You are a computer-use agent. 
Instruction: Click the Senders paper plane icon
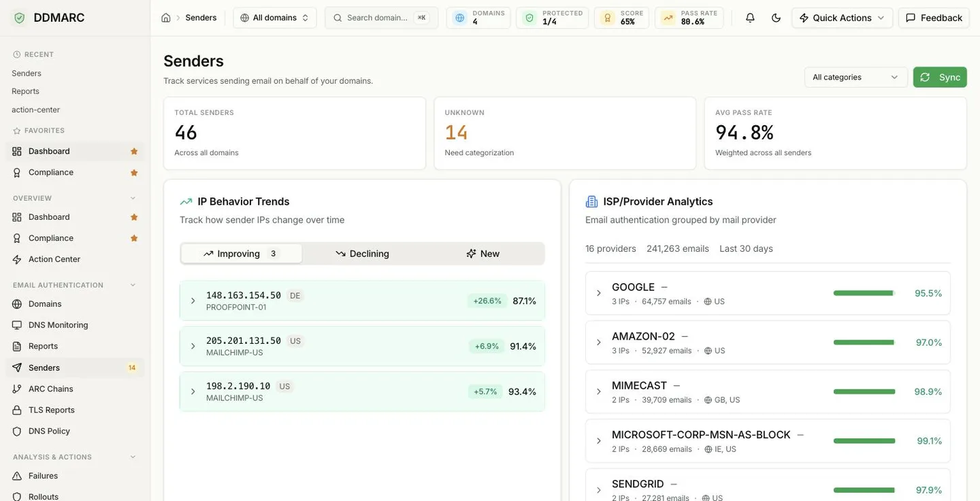17,368
